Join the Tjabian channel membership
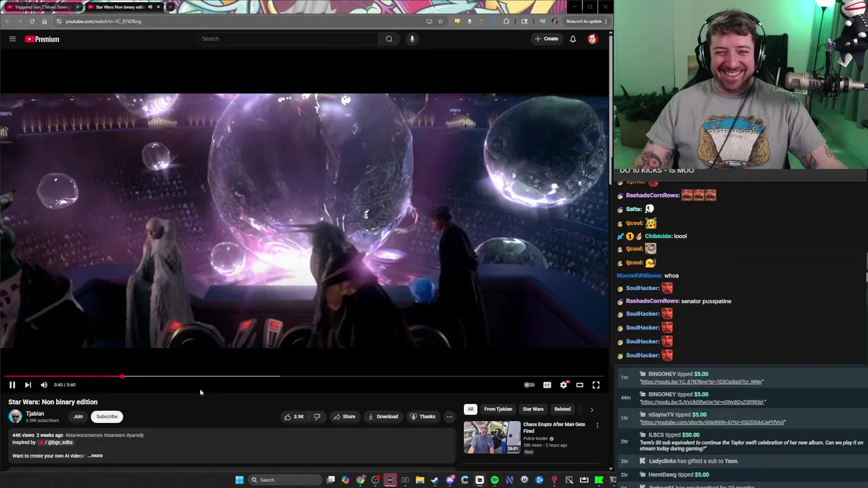The width and height of the screenshot is (868, 488). pyautogui.click(x=78, y=417)
